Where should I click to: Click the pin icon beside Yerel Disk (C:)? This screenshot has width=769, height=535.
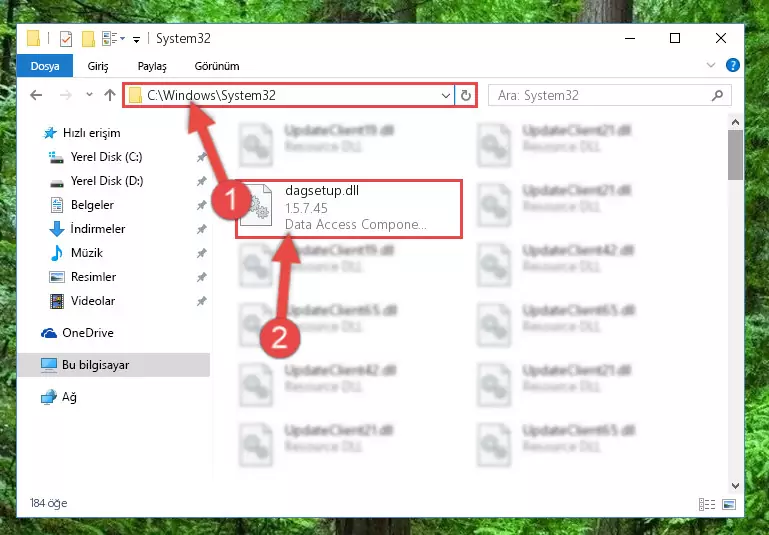click(201, 157)
